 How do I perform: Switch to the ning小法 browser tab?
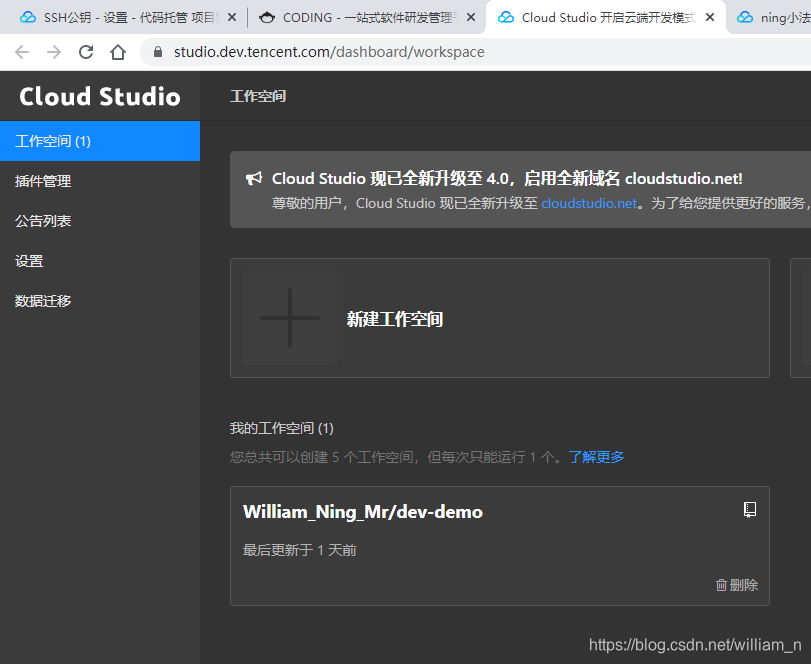pyautogui.click(x=771, y=18)
